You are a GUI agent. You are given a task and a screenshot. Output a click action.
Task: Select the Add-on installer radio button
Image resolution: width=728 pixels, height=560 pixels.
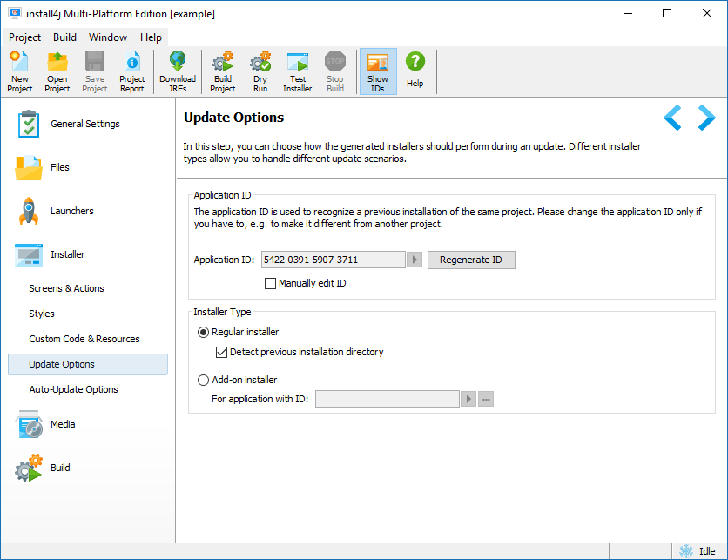point(203,381)
